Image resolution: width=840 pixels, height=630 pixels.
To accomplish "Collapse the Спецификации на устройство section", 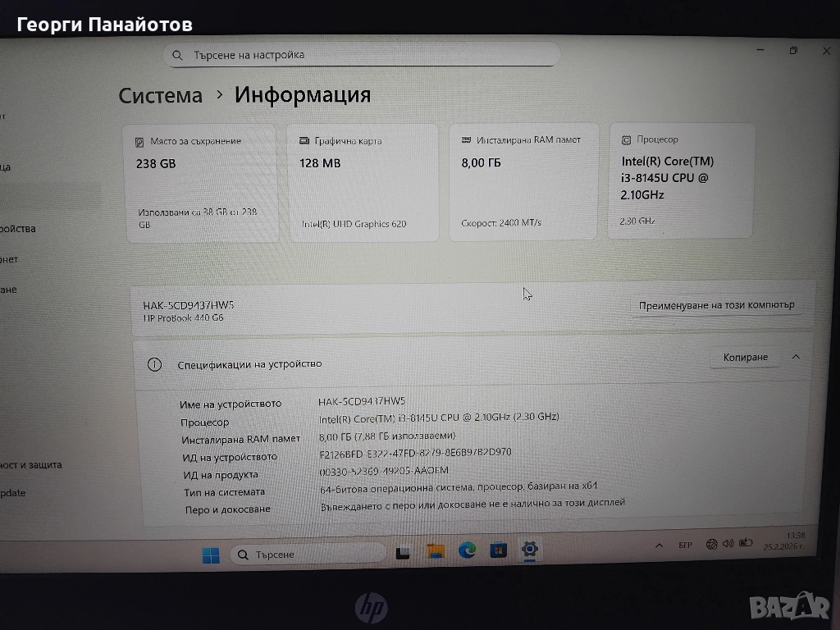I will tap(796, 357).
